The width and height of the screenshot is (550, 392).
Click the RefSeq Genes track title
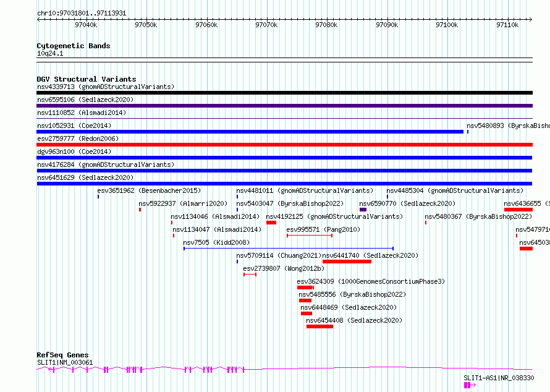[x=62, y=355]
